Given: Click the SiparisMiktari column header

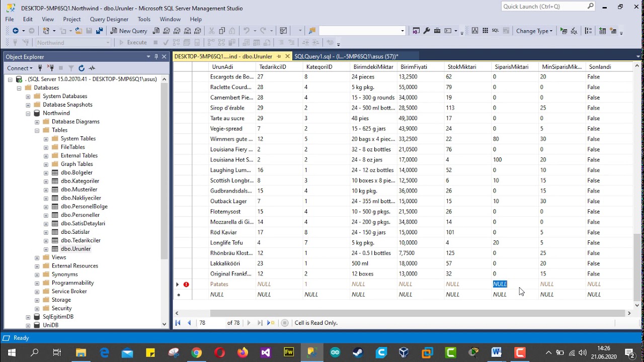Looking at the screenshot, I should tap(515, 67).
